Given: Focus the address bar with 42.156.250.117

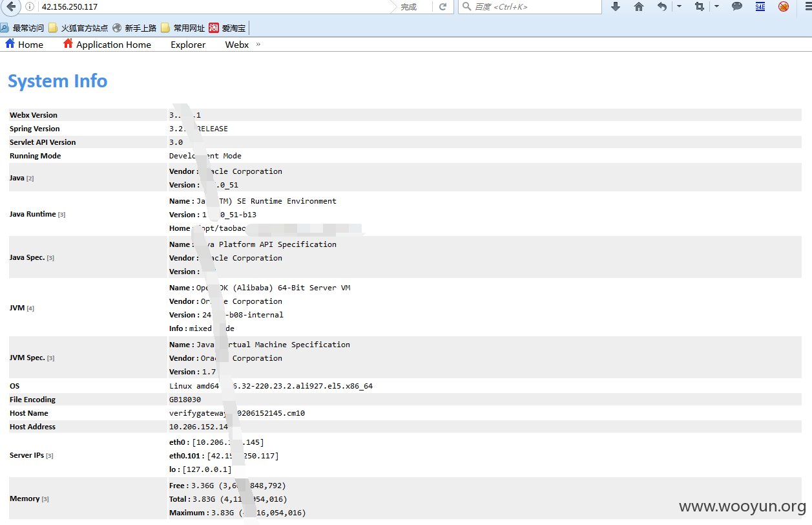Looking at the screenshot, I should [x=213, y=6].
